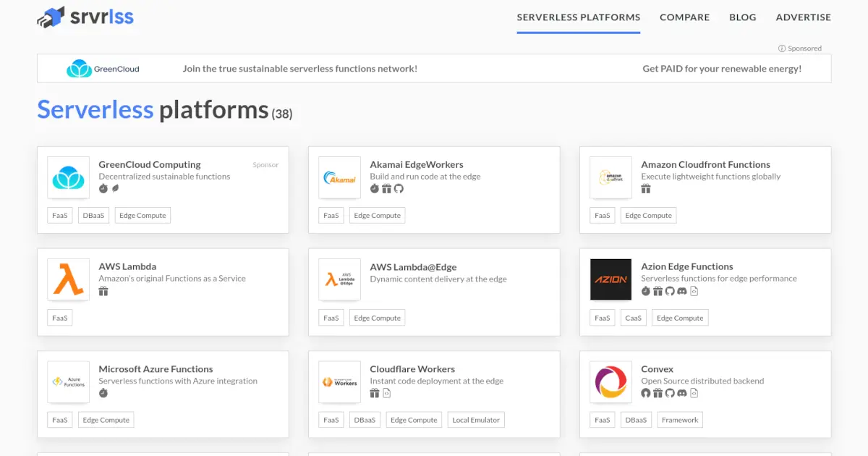Click "Get PAID for your renewable energy!"
Screen dimensions: 868x456
722,69
